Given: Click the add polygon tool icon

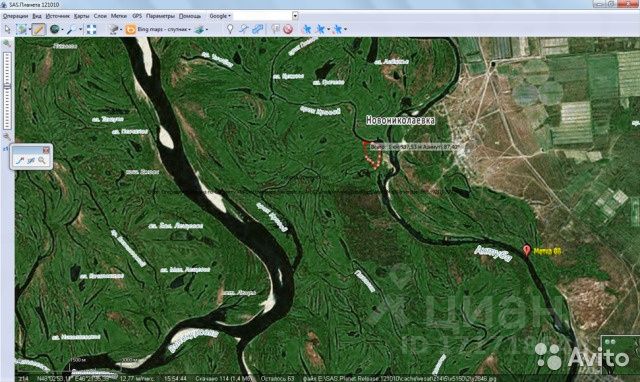Looking at the screenshot, I should 257,29.
